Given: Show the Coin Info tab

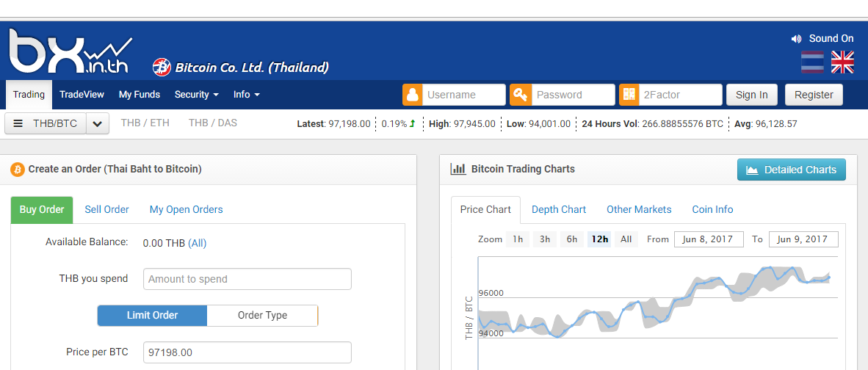Looking at the screenshot, I should point(712,210).
